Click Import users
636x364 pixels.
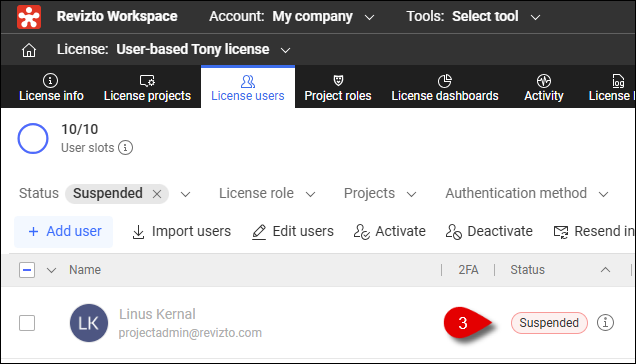181,231
